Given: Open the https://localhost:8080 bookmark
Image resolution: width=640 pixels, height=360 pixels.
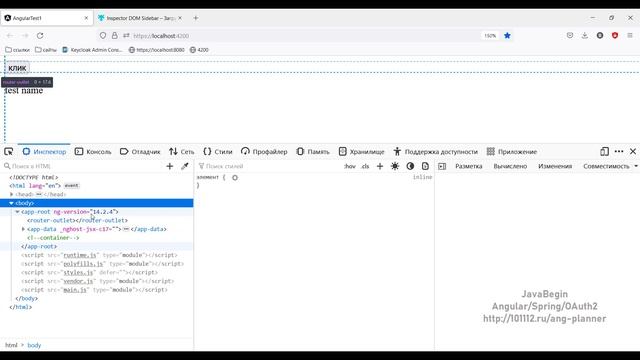Looking at the screenshot, I should pos(157,50).
